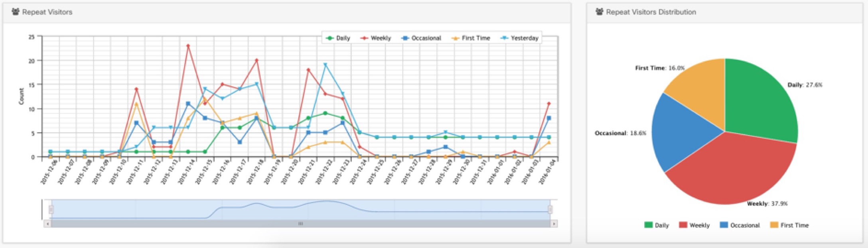Click the Occasional blue box in pie legend

[724, 225]
